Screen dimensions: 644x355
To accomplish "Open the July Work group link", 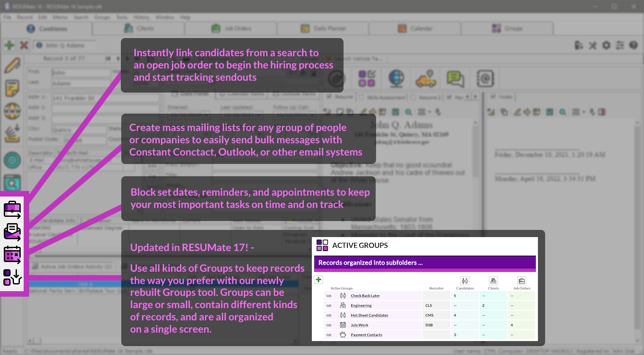I will pos(360,325).
